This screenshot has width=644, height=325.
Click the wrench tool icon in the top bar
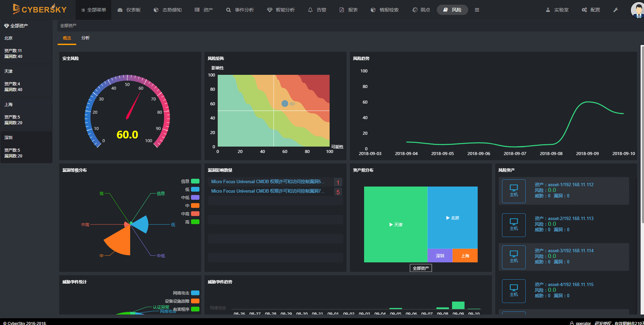point(616,10)
